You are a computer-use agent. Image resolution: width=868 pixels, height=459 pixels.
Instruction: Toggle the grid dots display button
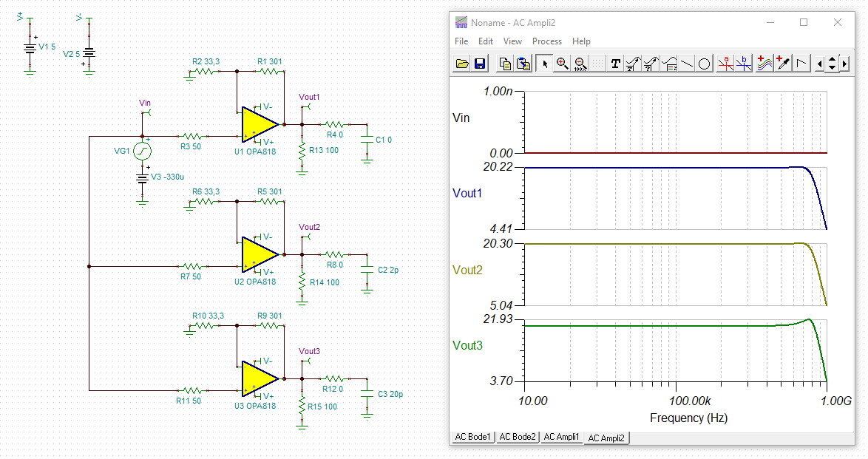pos(597,64)
